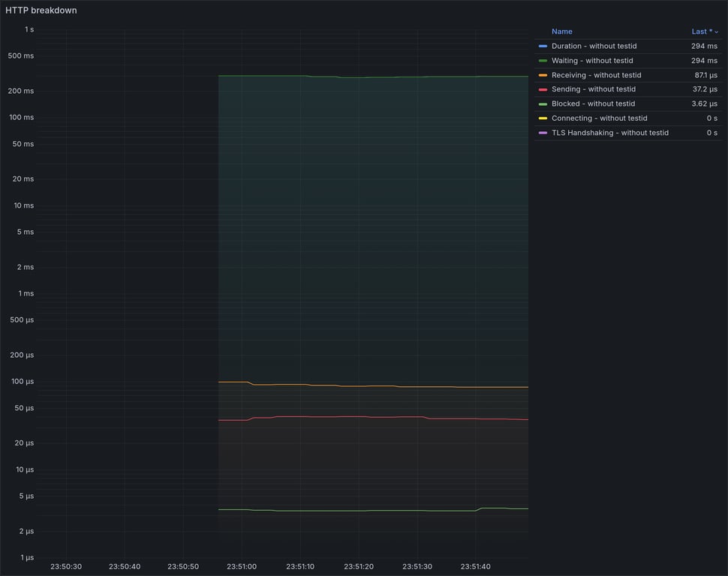Click the orange Receiving line in chart
This screenshot has height=576, width=728.
click(x=372, y=385)
